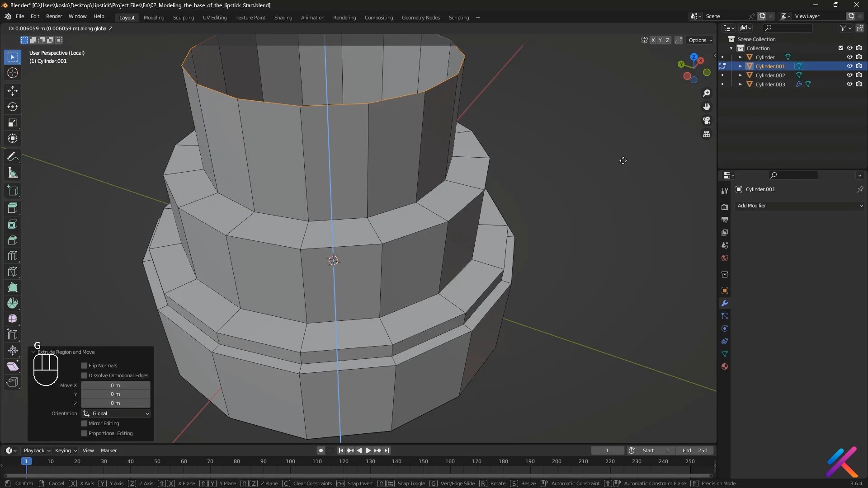868x488 pixels.
Task: Switch to the Shading workspace tab
Action: point(283,18)
